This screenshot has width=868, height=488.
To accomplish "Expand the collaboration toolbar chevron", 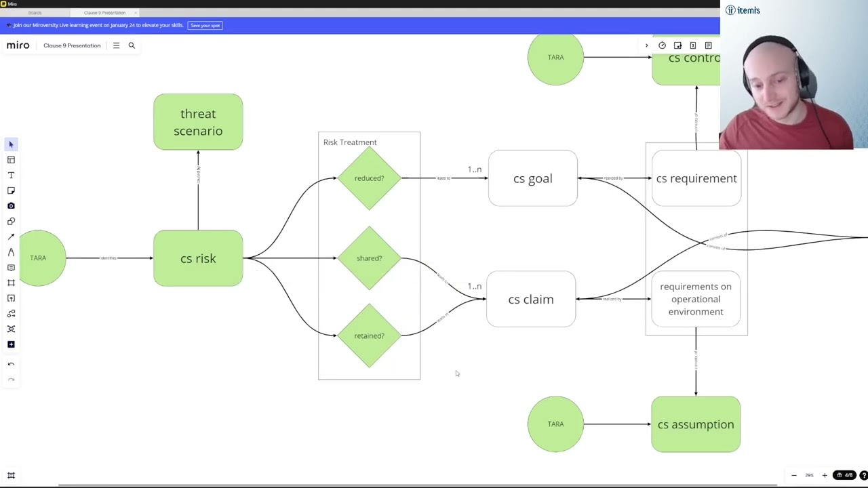I will (x=646, y=45).
